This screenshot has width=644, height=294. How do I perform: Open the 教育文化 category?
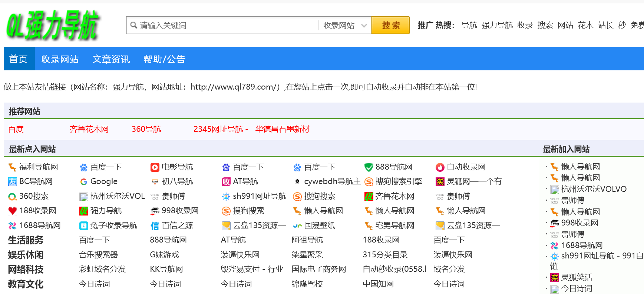[26, 284]
